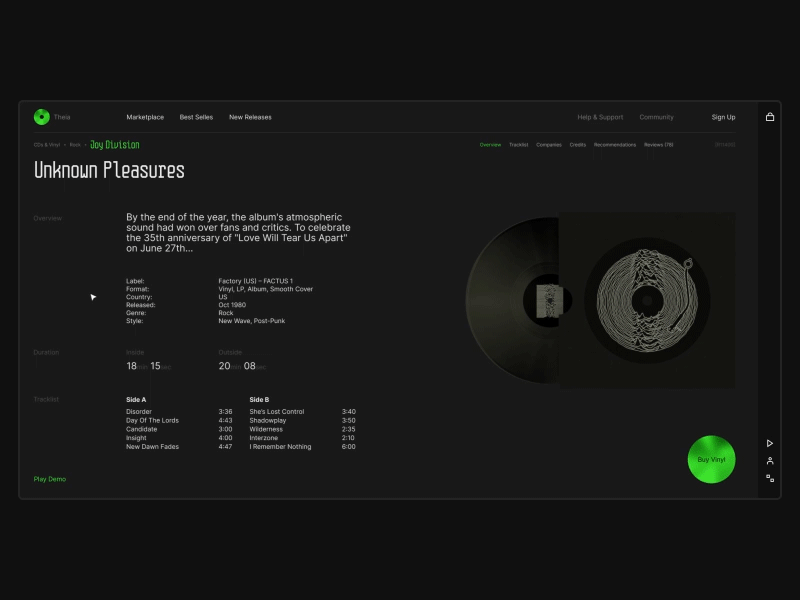Click the green Theia vinyl logo

pyautogui.click(x=41, y=117)
